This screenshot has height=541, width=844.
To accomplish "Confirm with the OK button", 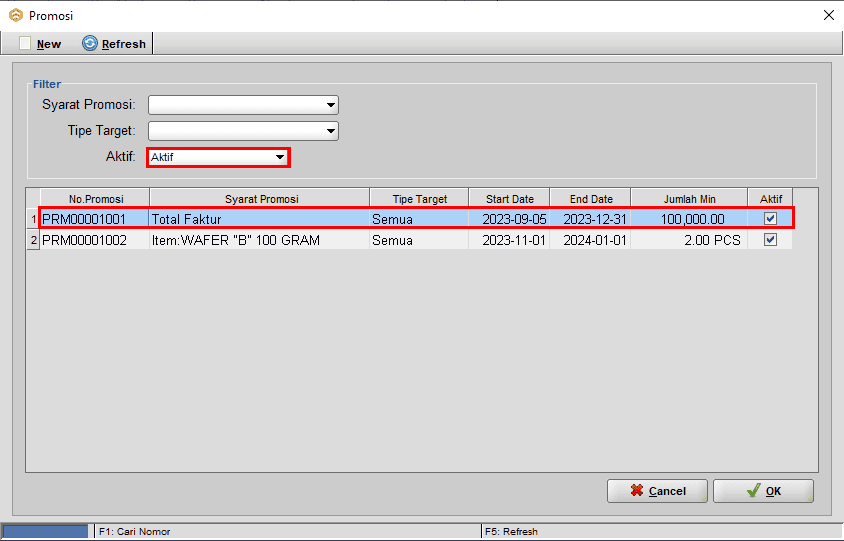I will click(x=763, y=491).
